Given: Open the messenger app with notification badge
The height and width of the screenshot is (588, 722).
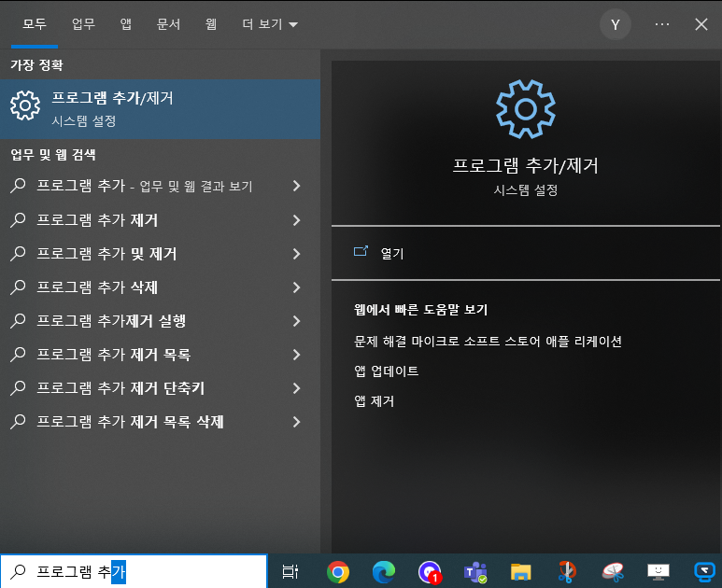Looking at the screenshot, I should [x=430, y=572].
